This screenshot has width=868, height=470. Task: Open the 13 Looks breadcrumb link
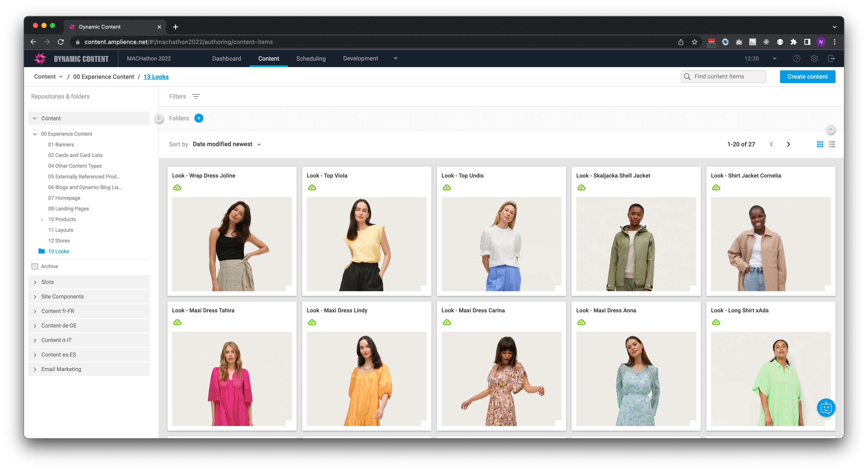(156, 76)
